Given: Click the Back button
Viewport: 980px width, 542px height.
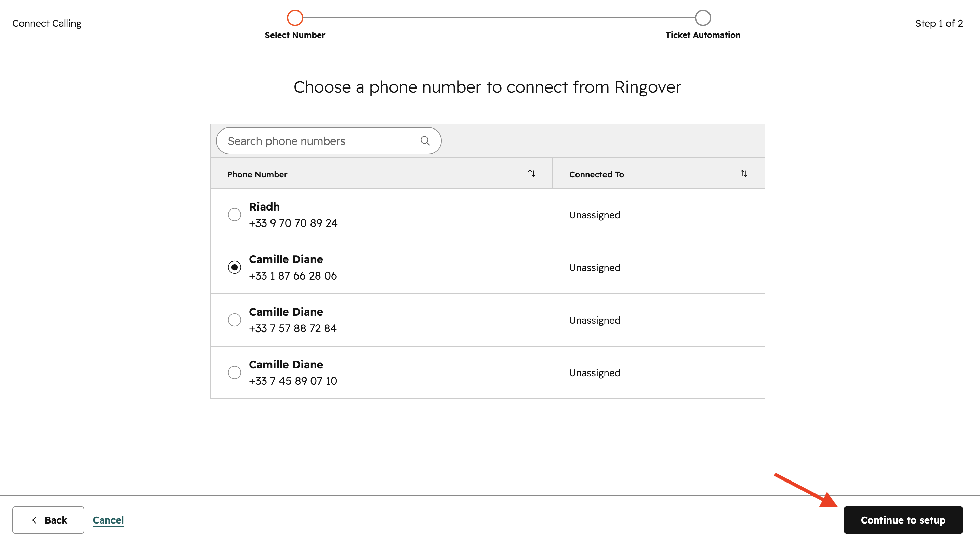Looking at the screenshot, I should click(48, 520).
